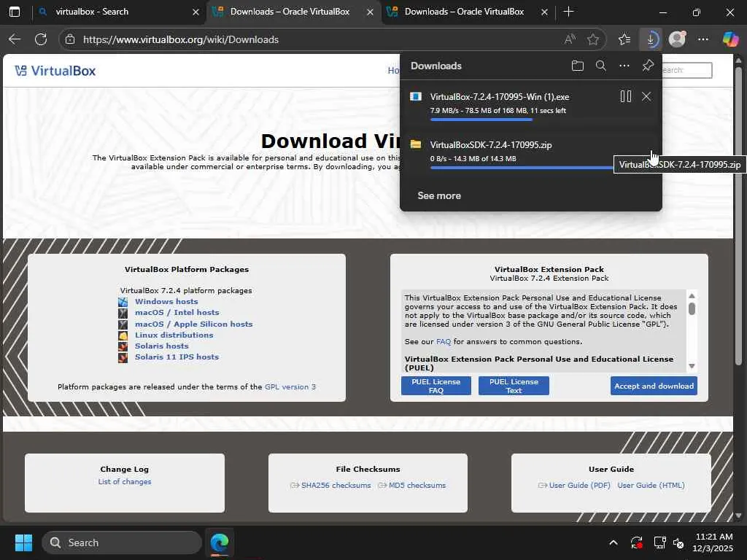Toggle the Downloads toolbar button

click(x=651, y=39)
